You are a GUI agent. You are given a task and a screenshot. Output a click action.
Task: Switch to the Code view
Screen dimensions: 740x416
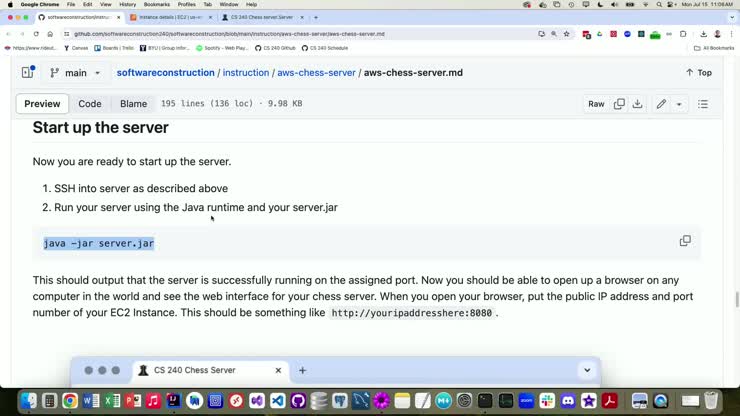pos(90,104)
